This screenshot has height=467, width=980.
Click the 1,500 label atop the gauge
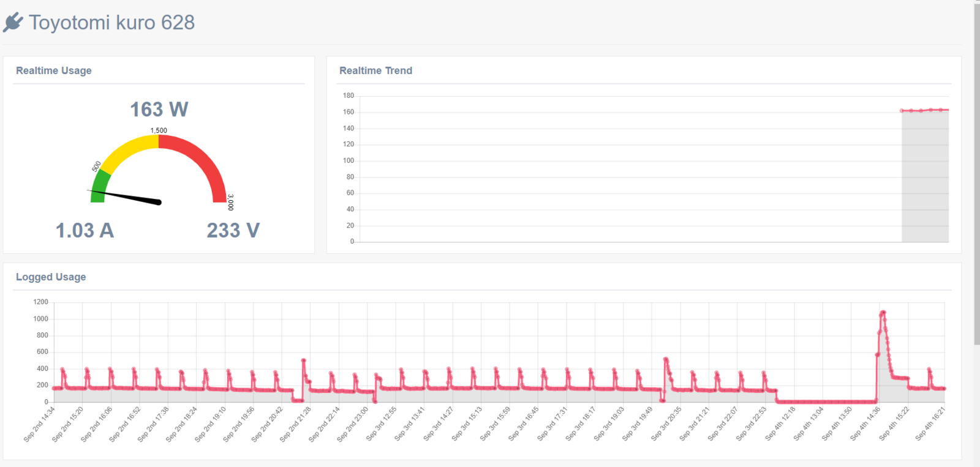pos(159,130)
